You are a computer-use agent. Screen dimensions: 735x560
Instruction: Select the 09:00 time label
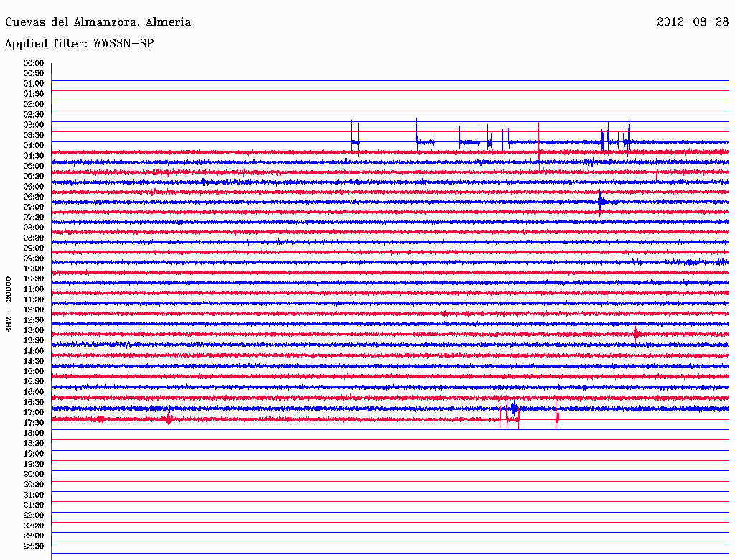click(34, 248)
